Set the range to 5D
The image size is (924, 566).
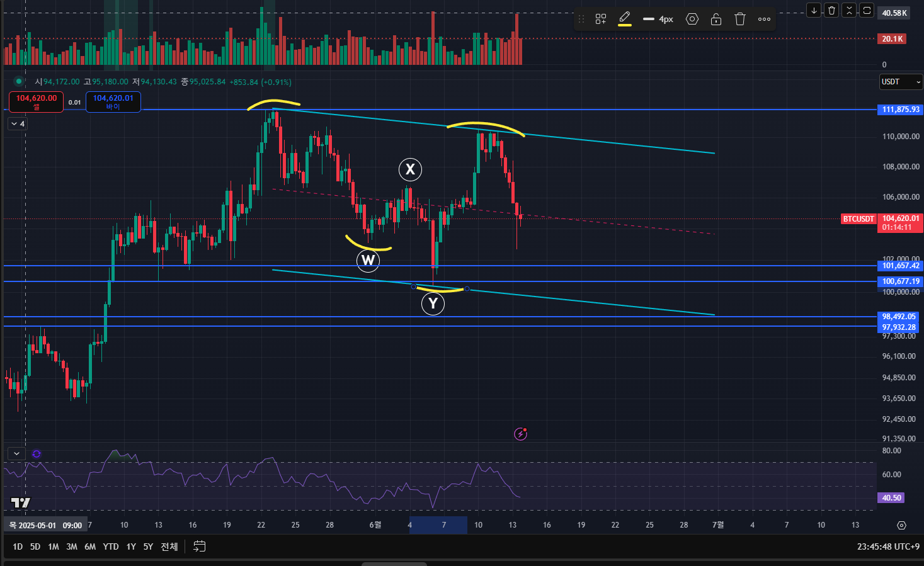click(35, 546)
